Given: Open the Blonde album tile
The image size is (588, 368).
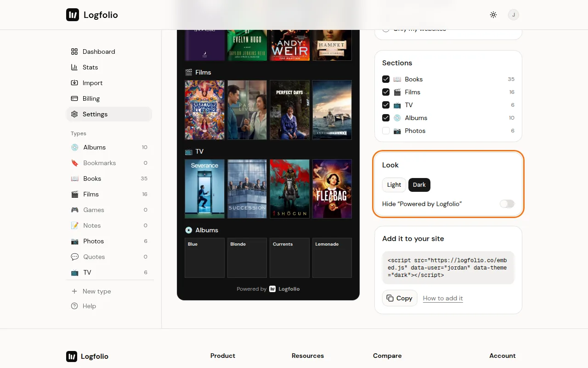Looking at the screenshot, I should click(x=247, y=258).
